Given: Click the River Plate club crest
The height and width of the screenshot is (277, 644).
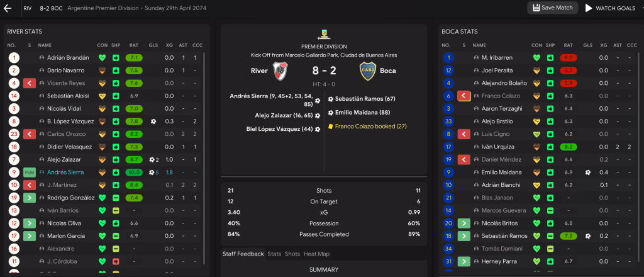Looking at the screenshot, I should click(280, 71).
